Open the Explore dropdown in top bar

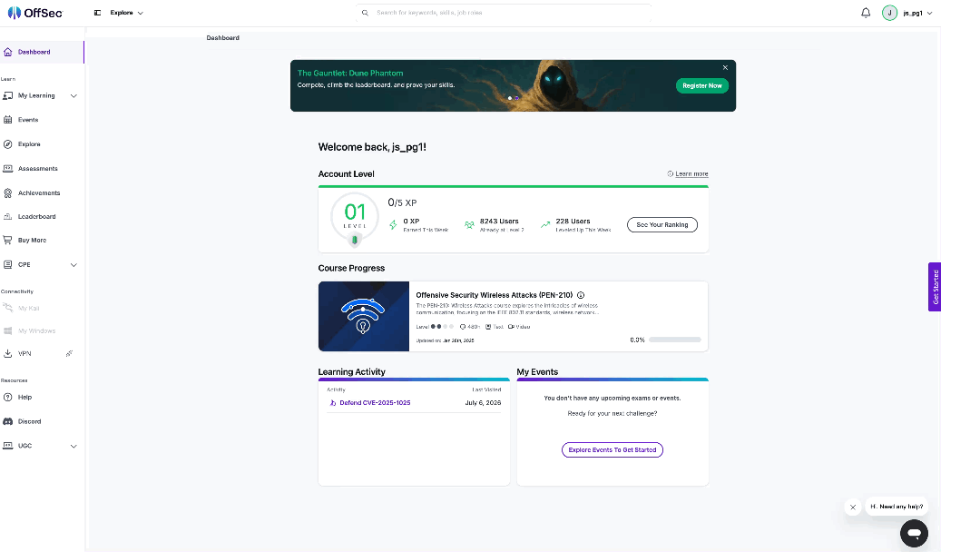(x=126, y=13)
